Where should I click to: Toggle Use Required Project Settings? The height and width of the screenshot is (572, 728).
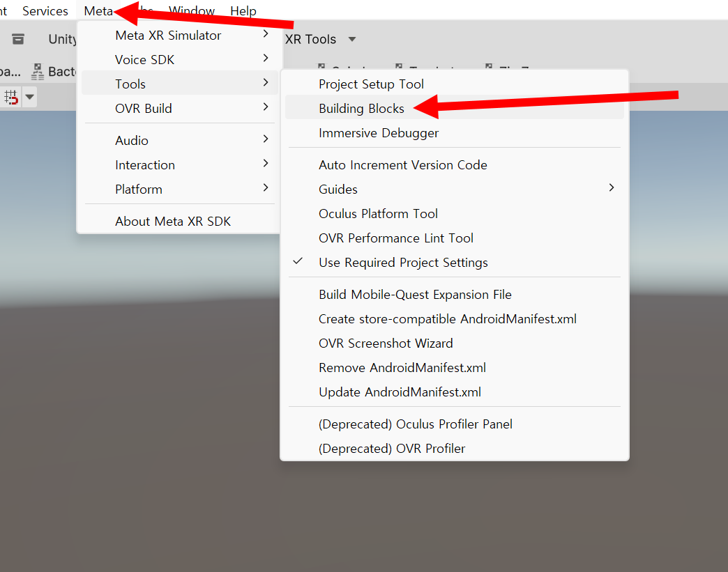click(x=455, y=263)
